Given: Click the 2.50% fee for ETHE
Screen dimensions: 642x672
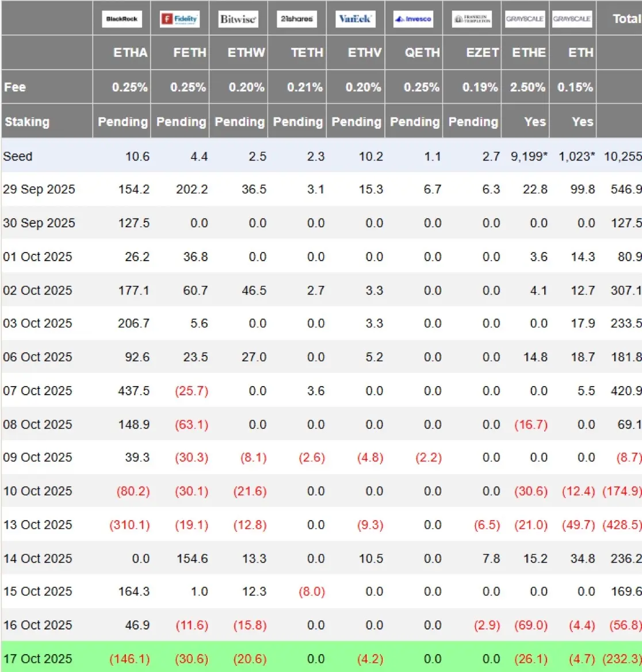Looking at the screenshot, I should coord(527,87).
